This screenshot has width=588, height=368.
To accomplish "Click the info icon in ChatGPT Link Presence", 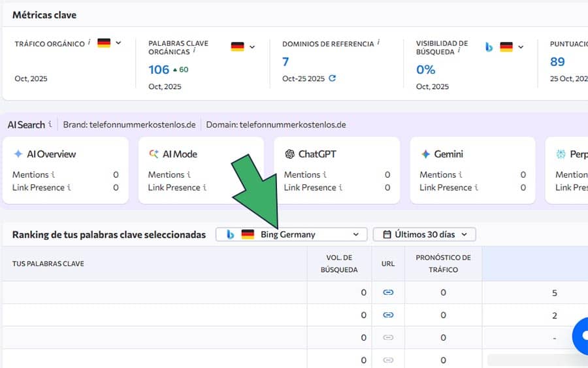I will [x=341, y=188].
